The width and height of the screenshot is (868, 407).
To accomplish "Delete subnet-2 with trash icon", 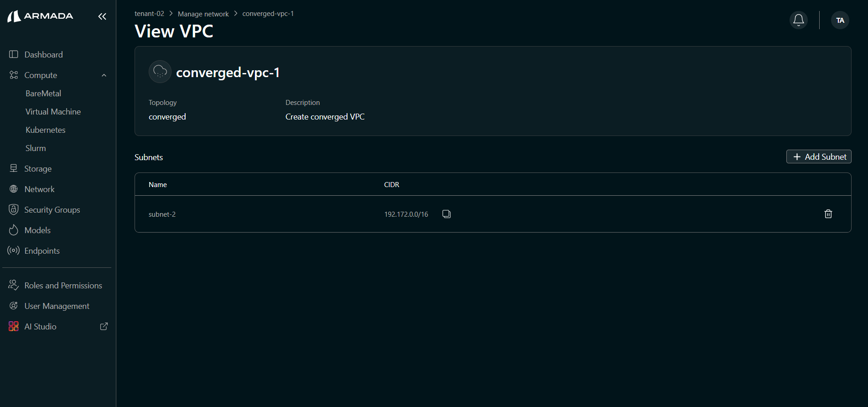I will 828,214.
